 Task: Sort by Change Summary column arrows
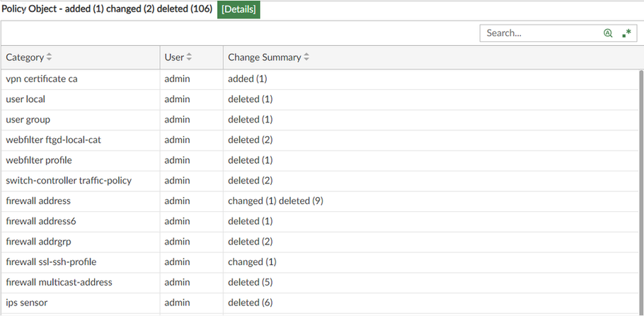[x=307, y=57]
